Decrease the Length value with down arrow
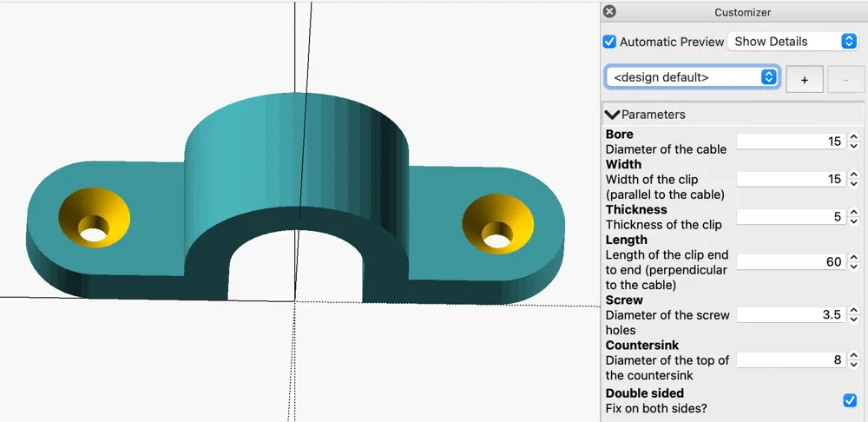The image size is (868, 422). point(854,267)
